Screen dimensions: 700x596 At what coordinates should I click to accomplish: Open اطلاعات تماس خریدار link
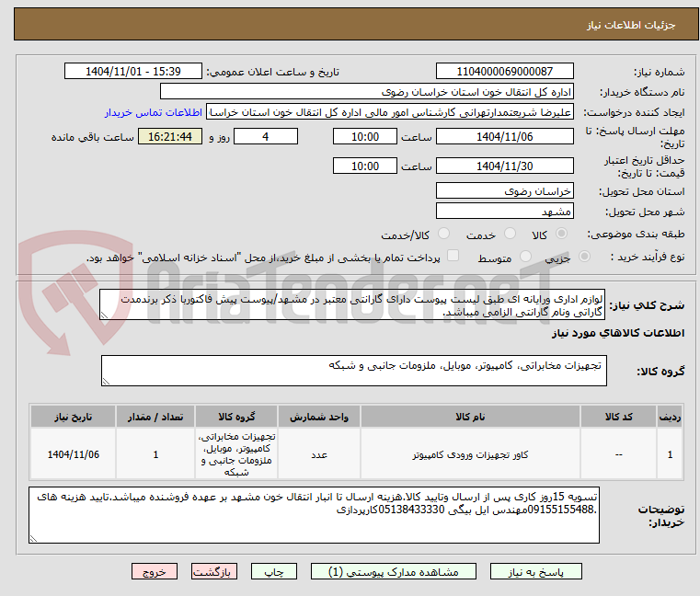tap(154, 112)
